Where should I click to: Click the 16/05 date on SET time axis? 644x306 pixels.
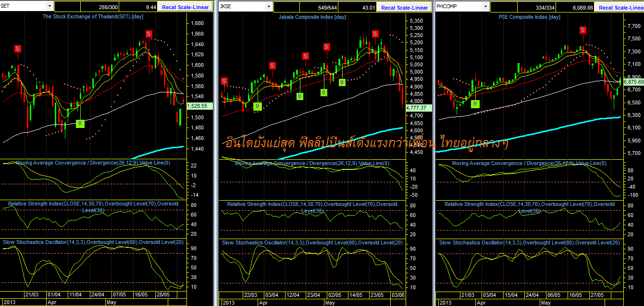[141, 294]
